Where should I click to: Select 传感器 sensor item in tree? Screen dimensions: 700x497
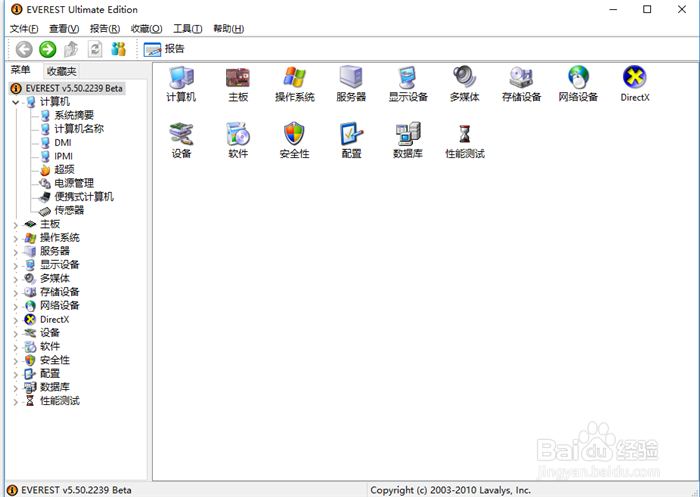pyautogui.click(x=69, y=210)
